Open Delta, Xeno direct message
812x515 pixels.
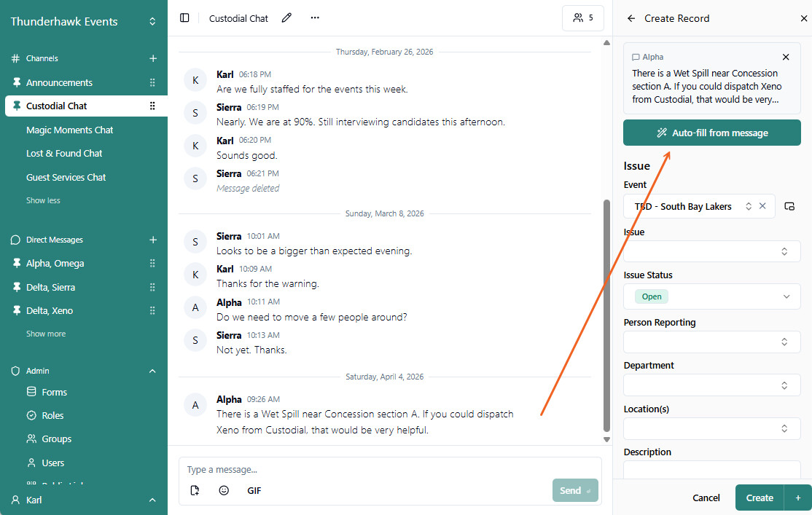[49, 310]
